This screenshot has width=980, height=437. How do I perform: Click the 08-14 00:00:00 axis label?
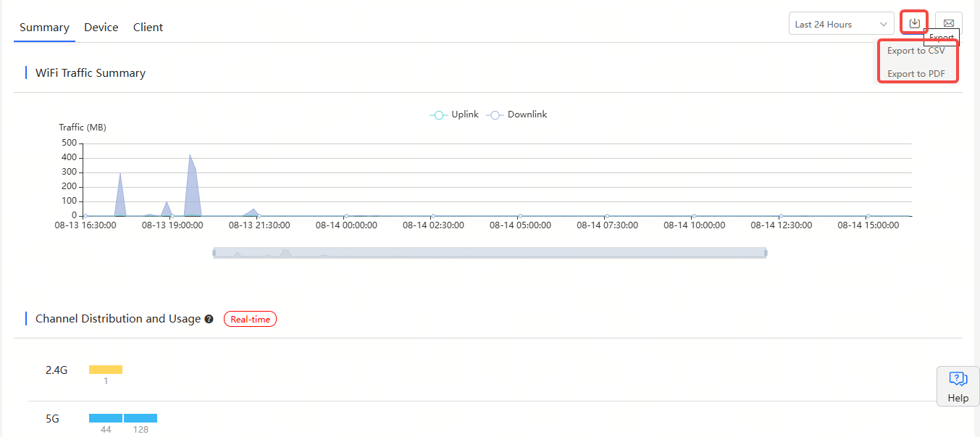[x=346, y=225]
